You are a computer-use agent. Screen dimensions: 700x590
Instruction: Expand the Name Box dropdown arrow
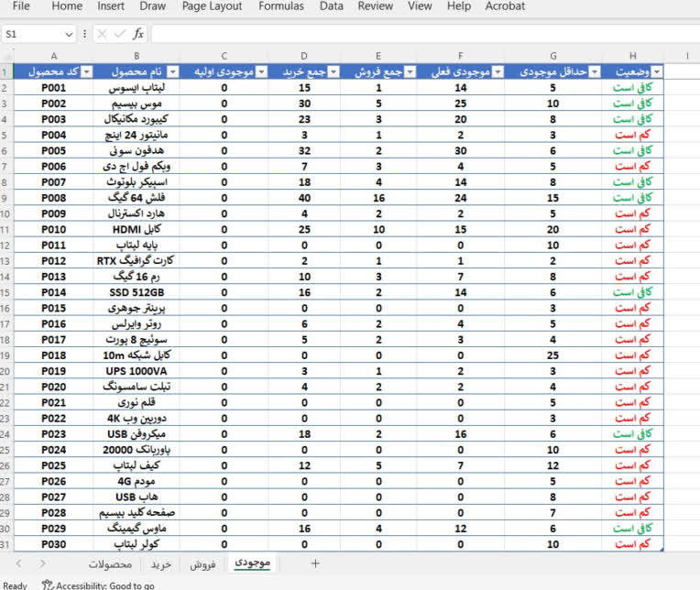tap(69, 35)
